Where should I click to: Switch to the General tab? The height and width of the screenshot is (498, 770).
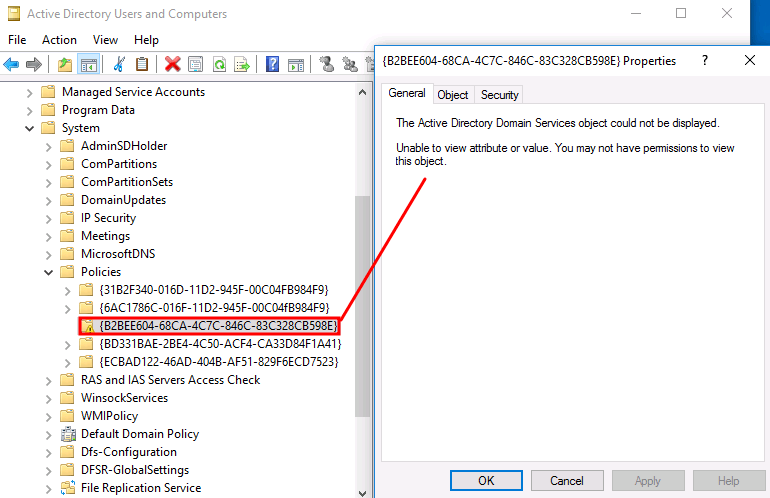407,93
